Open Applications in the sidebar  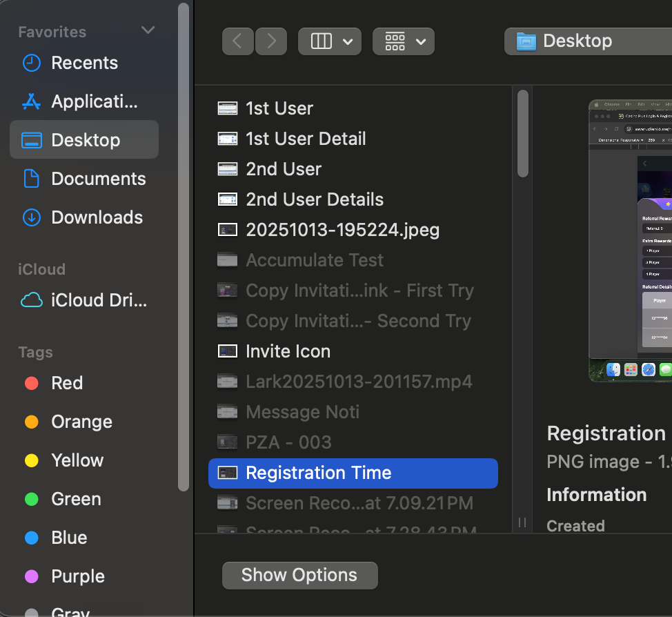click(x=94, y=101)
